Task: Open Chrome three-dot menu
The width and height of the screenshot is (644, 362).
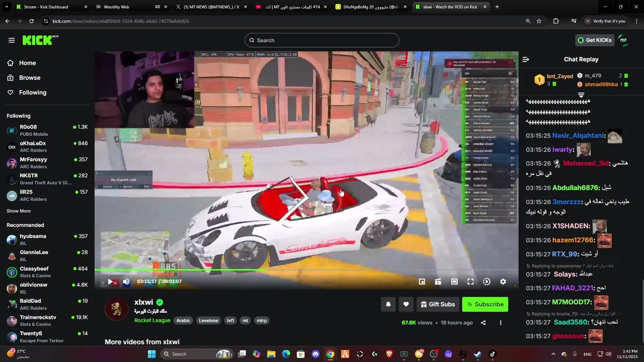Action: tap(636, 21)
